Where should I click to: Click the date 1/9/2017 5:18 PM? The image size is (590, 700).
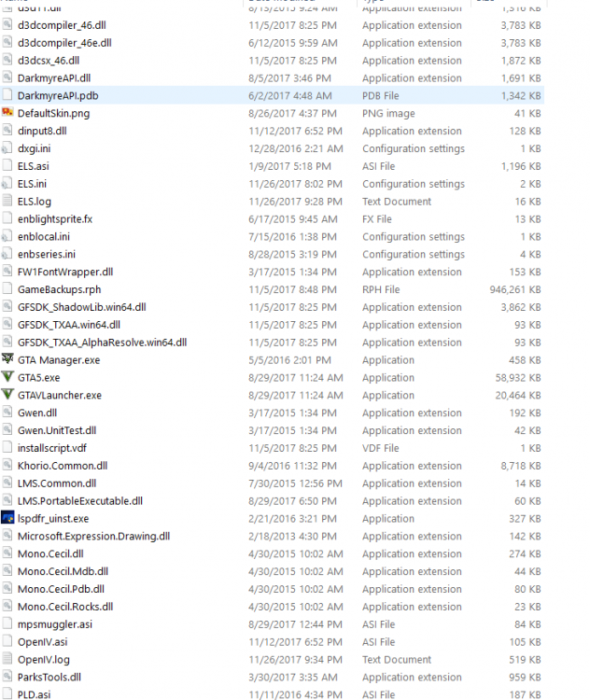point(289,166)
